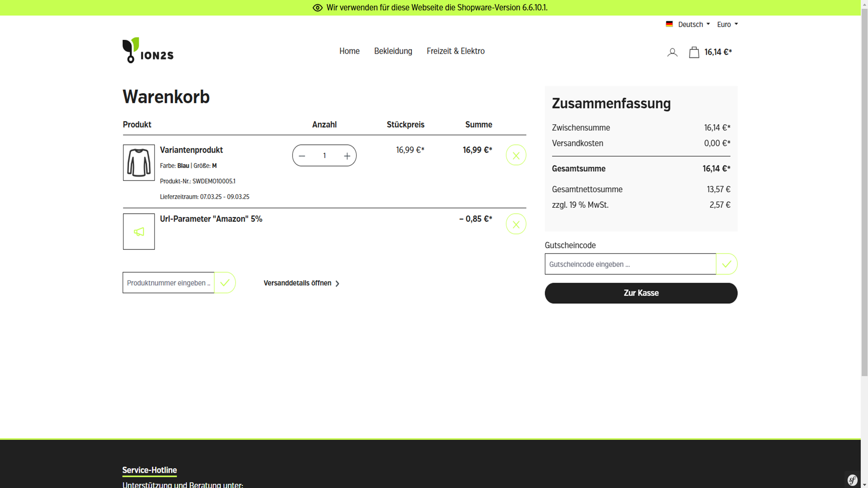Viewport: 868px width, 488px height.
Task: Open the Variantenprodukt product link
Action: tap(191, 150)
